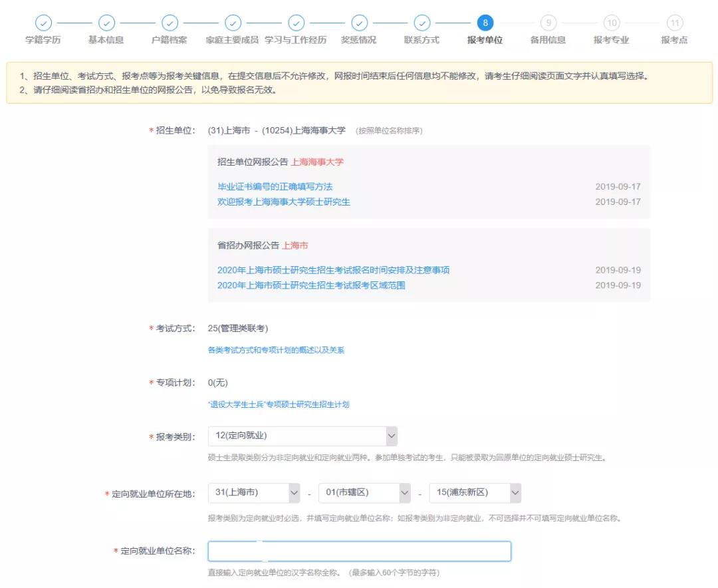Click the 奖惩情况 step checkmark icon
The width and height of the screenshot is (718, 588).
pos(359,23)
